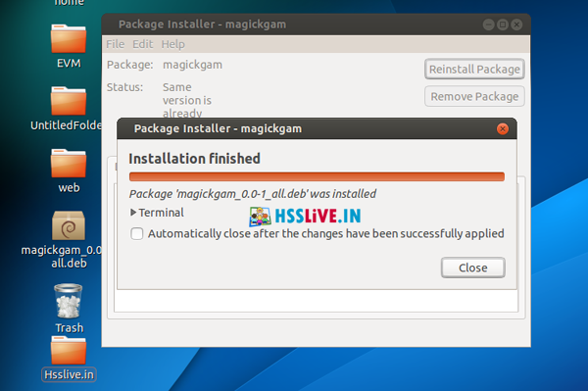Maximize the main Package Installer window

point(503,24)
